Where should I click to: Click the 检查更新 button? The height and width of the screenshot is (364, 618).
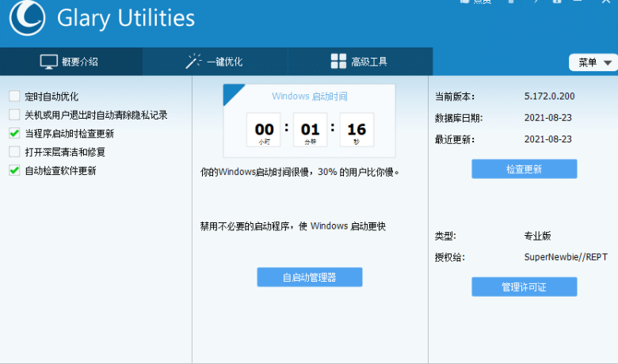[525, 169]
